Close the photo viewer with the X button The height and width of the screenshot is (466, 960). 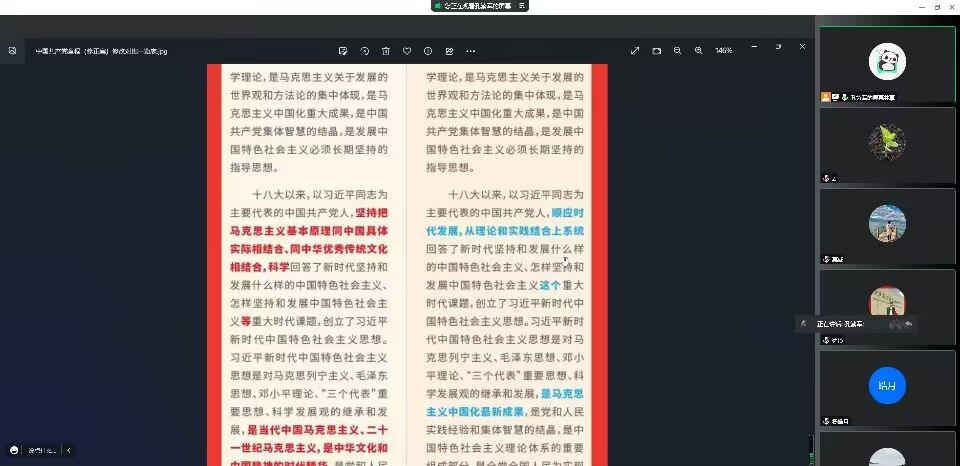[802, 47]
